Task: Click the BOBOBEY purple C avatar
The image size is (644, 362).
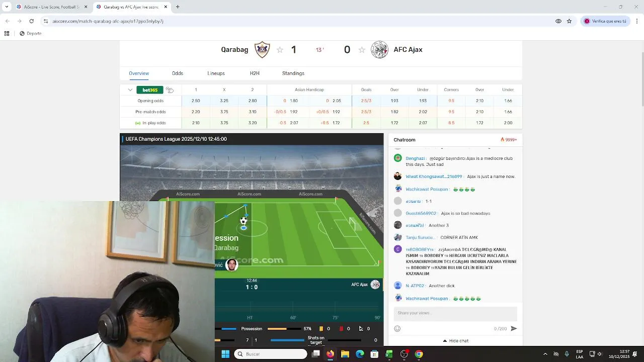Action: tap(398, 249)
